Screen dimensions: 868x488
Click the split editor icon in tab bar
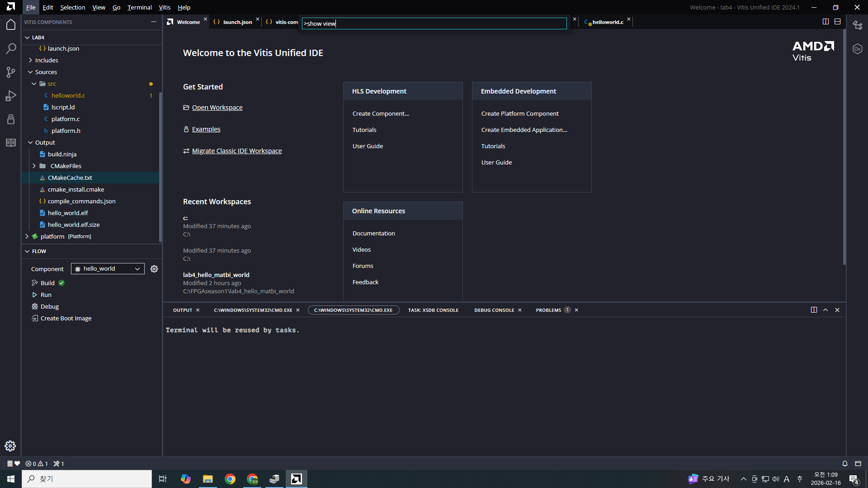point(826,22)
